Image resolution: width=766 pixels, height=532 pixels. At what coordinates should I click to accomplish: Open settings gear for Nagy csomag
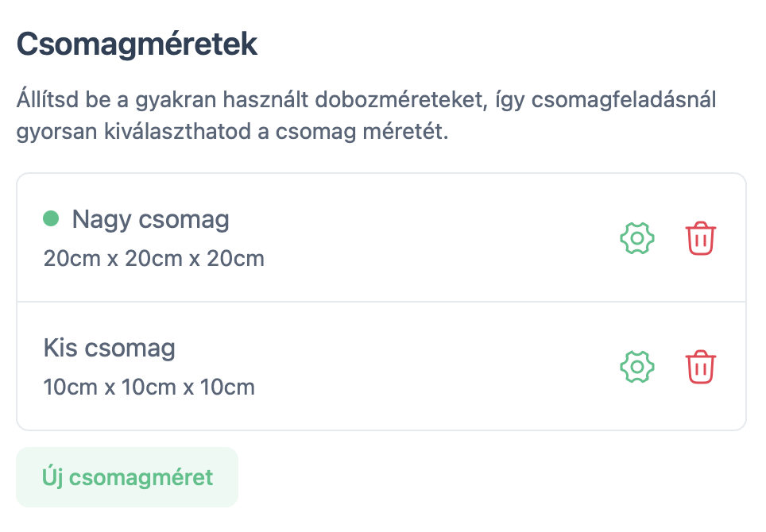(636, 238)
